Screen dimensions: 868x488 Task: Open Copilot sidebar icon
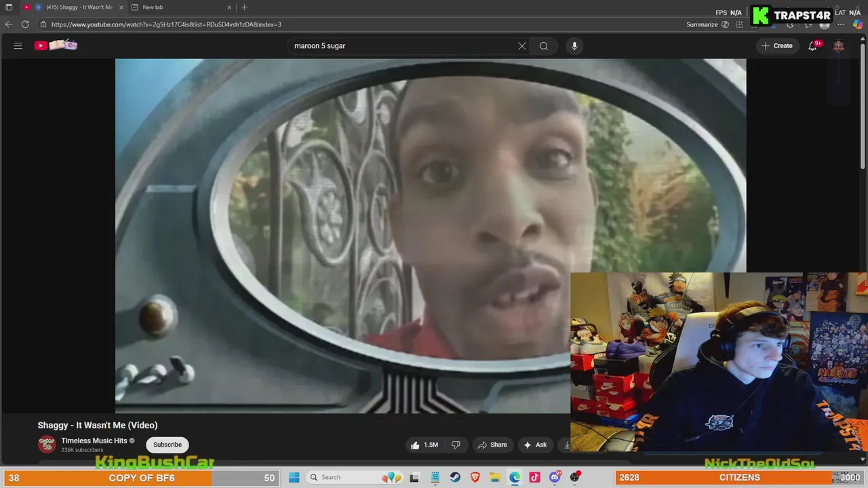(x=858, y=24)
